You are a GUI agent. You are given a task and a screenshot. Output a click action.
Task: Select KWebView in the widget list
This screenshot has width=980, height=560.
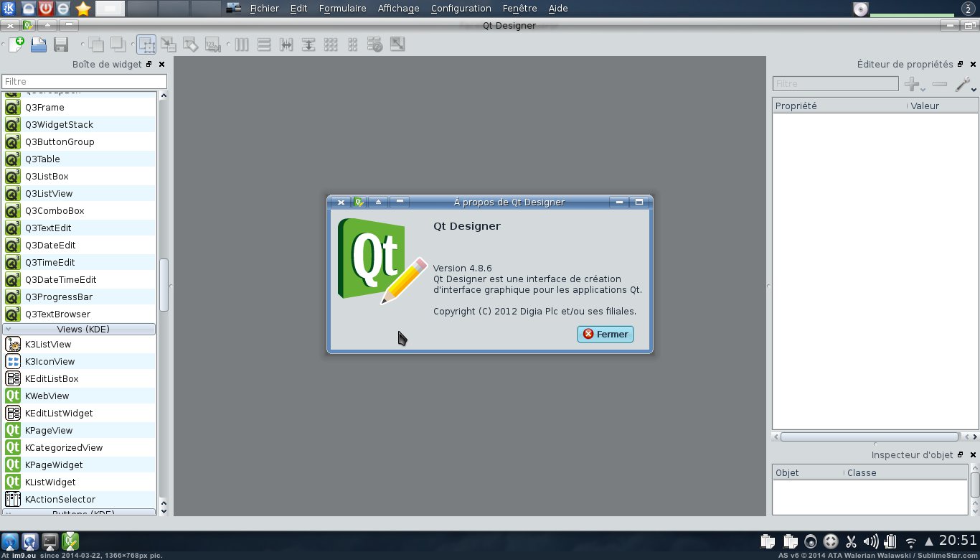47,396
